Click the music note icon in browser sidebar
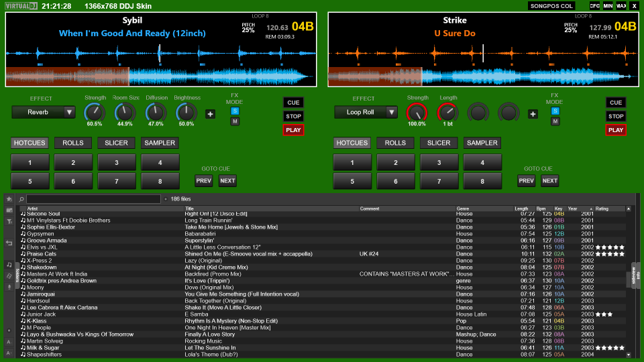 pyautogui.click(x=9, y=265)
